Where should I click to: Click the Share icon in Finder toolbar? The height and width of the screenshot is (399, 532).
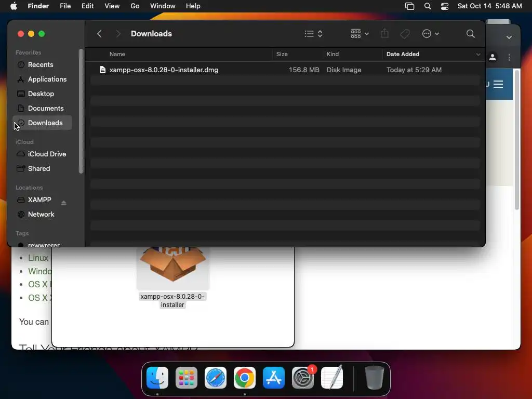384,33
